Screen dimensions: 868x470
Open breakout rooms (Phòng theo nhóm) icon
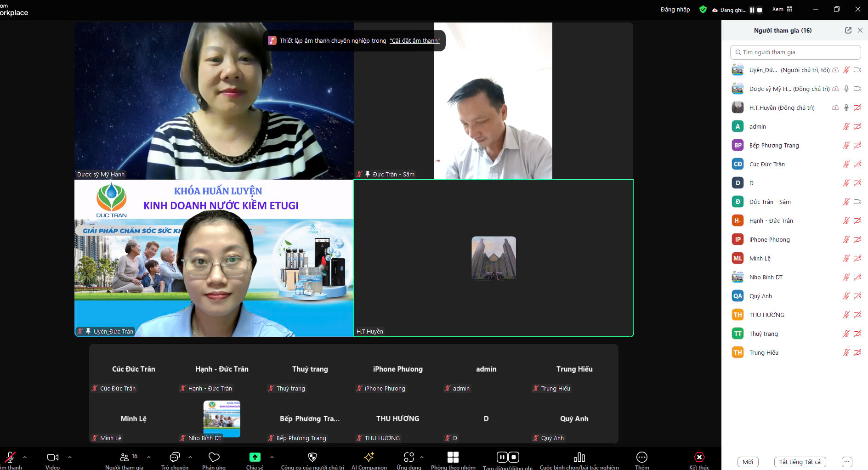point(453,457)
